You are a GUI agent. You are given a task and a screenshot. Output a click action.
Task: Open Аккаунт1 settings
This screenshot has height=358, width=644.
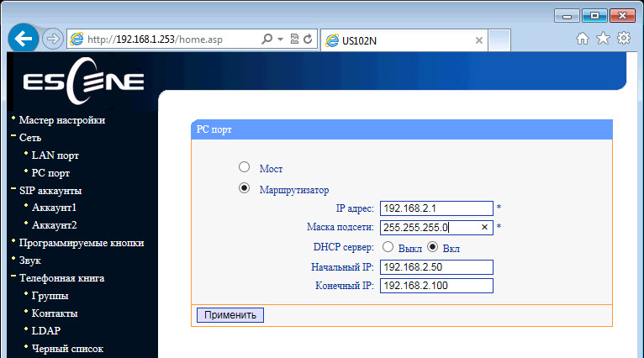click(x=54, y=208)
